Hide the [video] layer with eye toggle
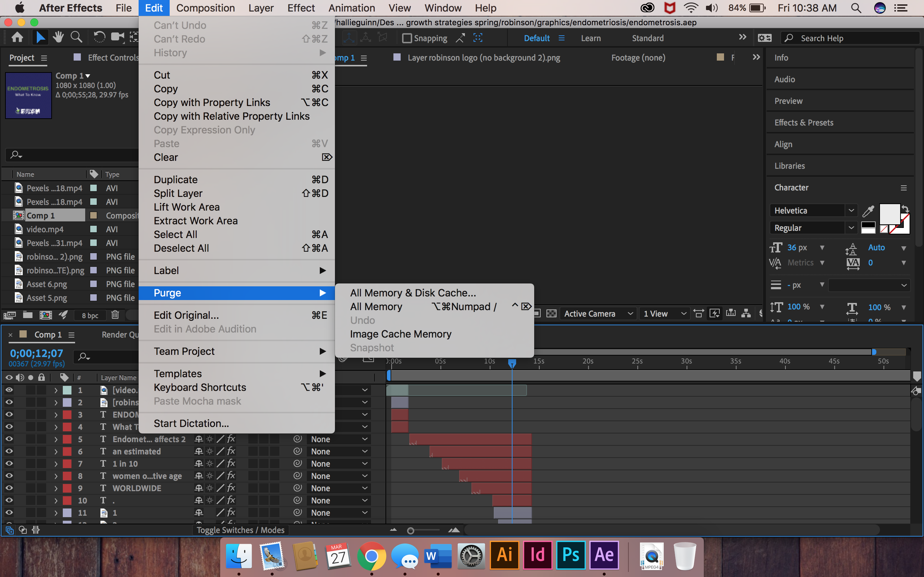Image resolution: width=924 pixels, height=577 pixels. [9, 390]
